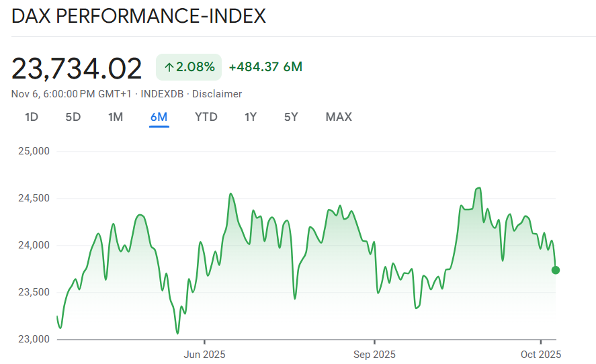Click the 25,000 y-axis label
This screenshot has width=596, height=364.
[32, 151]
